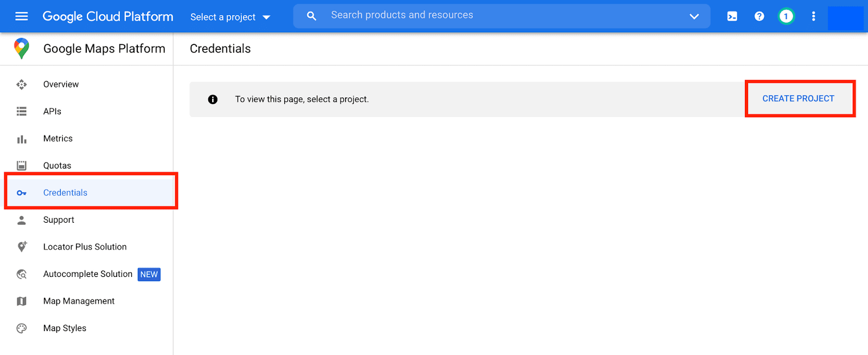868x355 pixels.
Task: Click the Map Management map icon
Action: 22,301
